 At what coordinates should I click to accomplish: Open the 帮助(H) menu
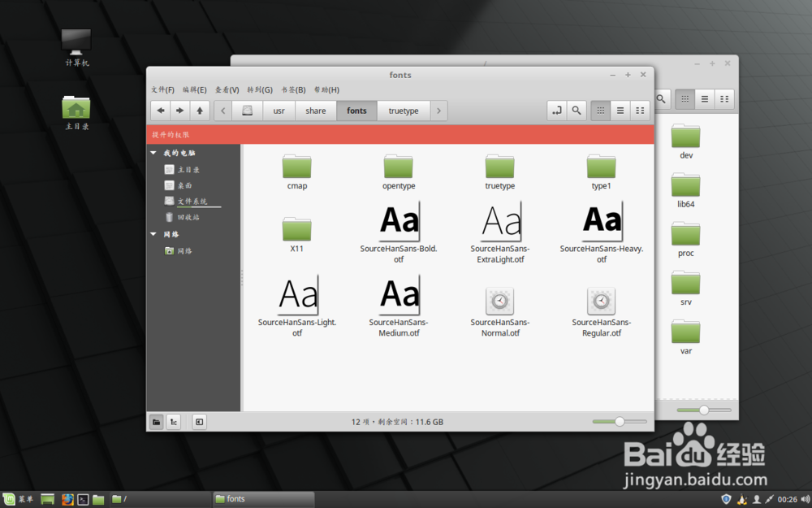point(326,89)
